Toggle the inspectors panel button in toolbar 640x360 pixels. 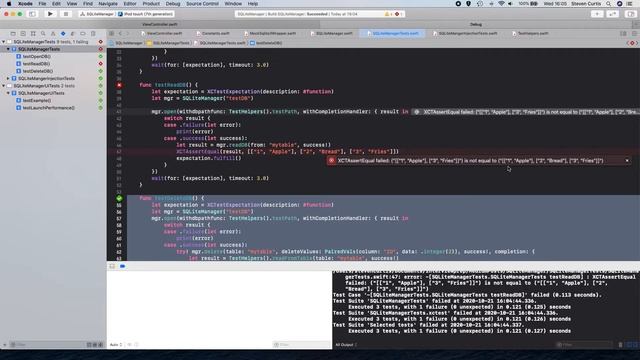[631, 14]
